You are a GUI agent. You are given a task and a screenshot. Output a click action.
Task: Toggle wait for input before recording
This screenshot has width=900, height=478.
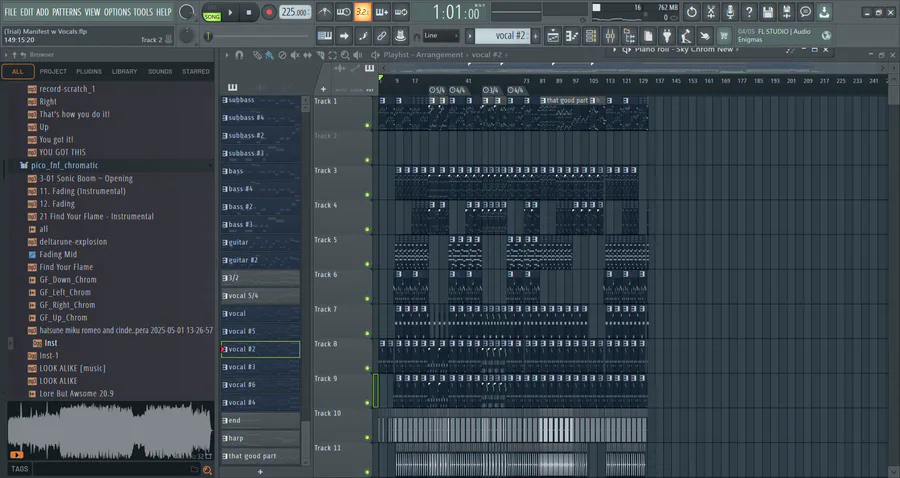(344, 12)
